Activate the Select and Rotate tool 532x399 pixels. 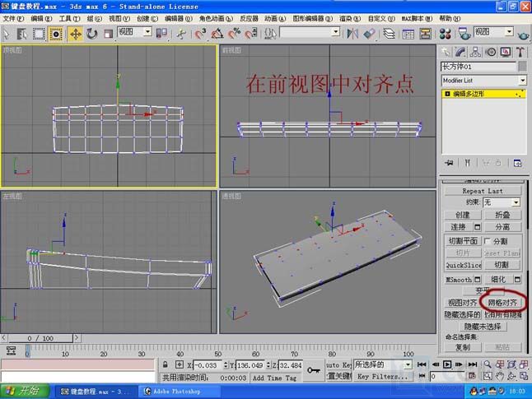(x=91, y=34)
